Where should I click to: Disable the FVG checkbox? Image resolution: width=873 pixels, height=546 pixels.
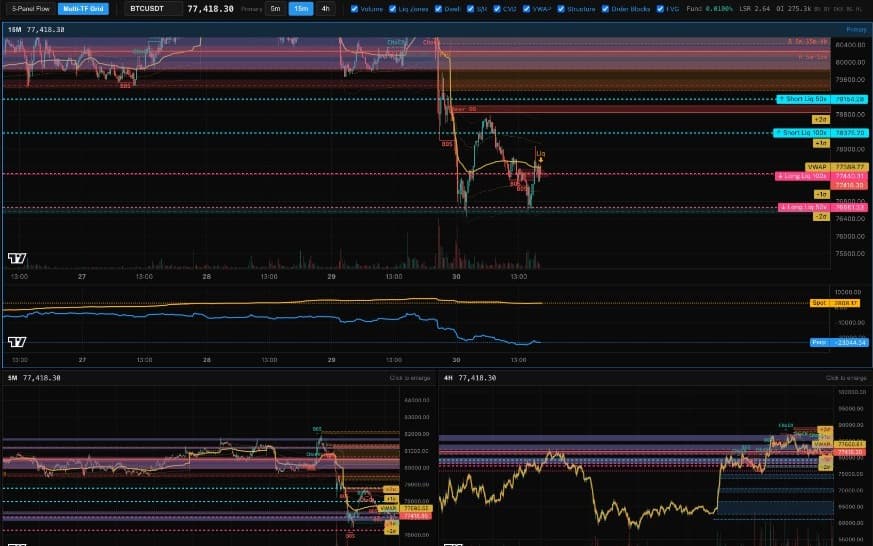pos(660,9)
